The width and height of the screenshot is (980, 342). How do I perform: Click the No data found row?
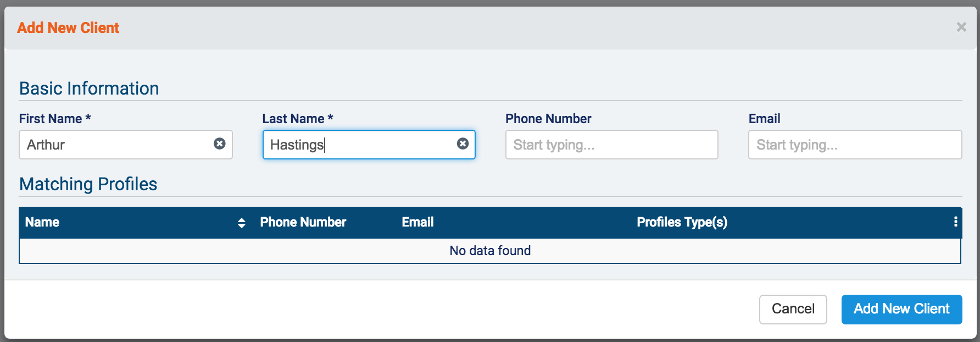490,251
